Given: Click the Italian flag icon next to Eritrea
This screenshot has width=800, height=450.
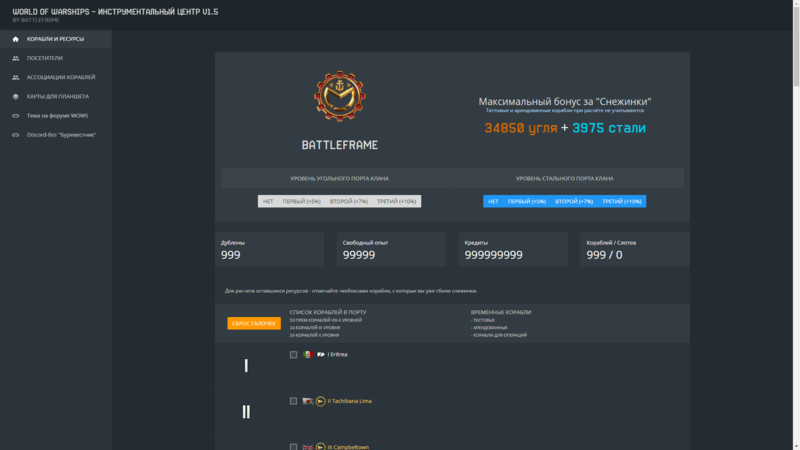Looking at the screenshot, I should click(x=308, y=355).
